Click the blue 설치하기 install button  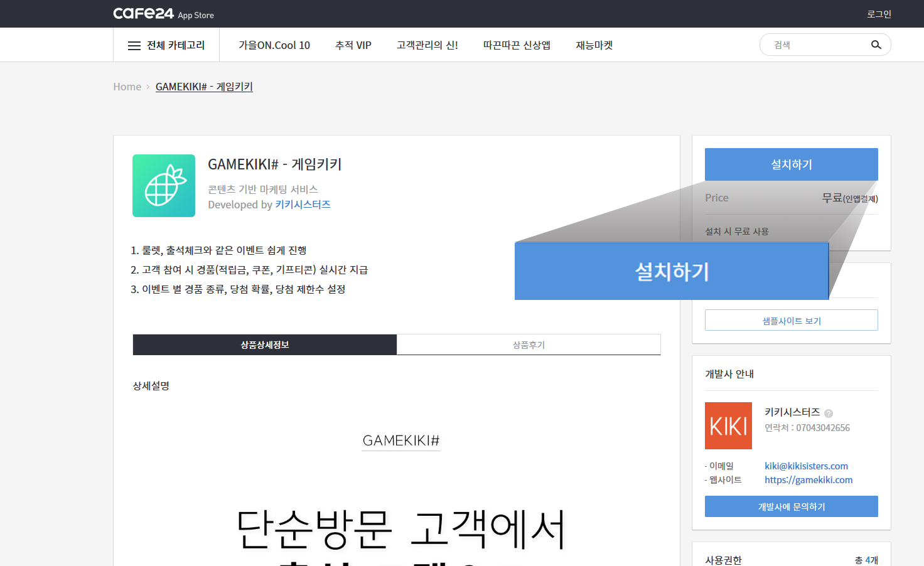(791, 164)
